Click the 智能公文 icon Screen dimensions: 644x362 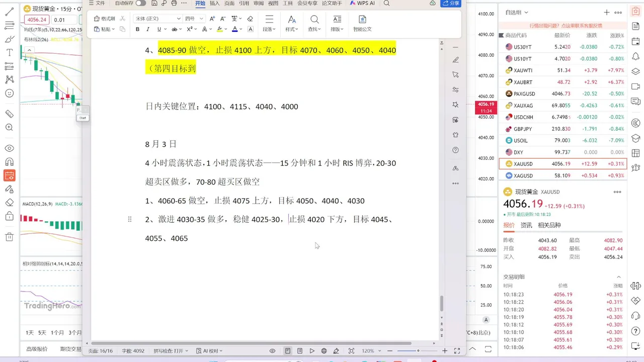pos(362,23)
